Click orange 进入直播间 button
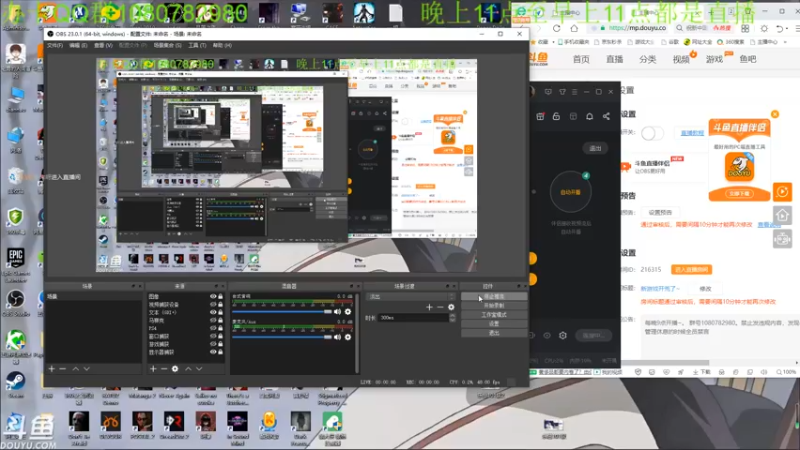Image resolution: width=800 pixels, height=450 pixels. pyautogui.click(x=691, y=269)
